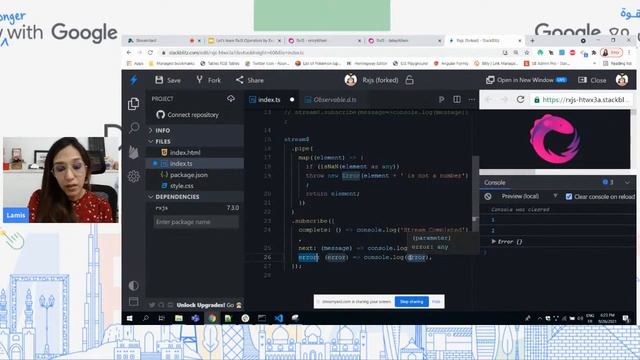The image size is (640, 360).
Task: Click the lock icon beside Rxjs (forked)
Action: (x=409, y=80)
